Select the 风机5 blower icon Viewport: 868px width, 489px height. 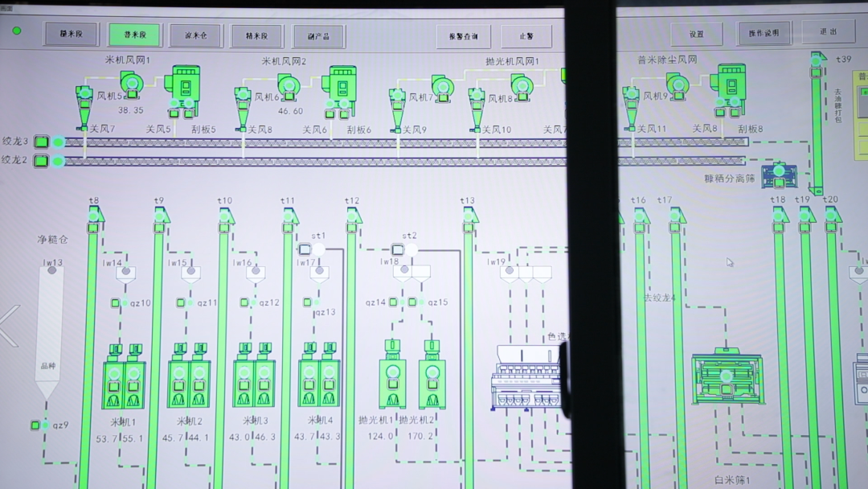[x=133, y=84]
